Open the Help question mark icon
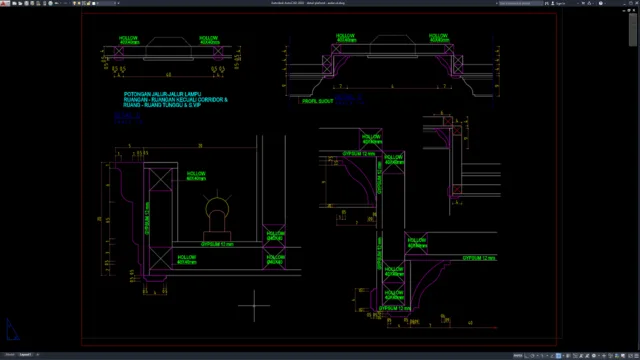This screenshot has width=640, height=360. point(601,3)
